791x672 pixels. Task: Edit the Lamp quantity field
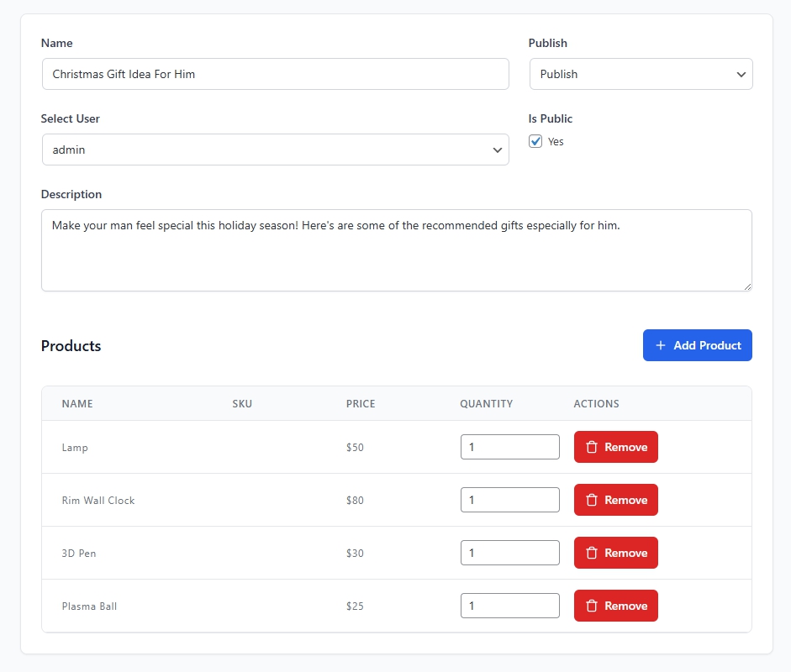click(509, 448)
